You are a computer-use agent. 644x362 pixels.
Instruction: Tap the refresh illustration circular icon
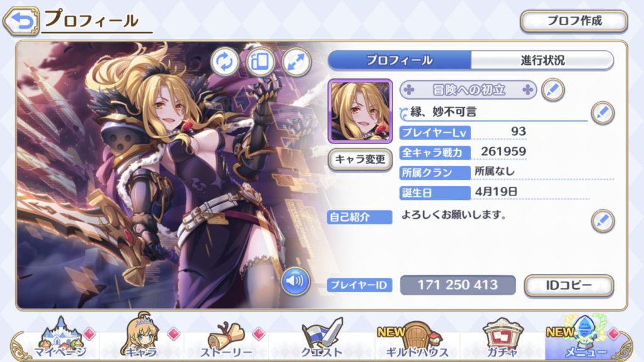pos(225,62)
